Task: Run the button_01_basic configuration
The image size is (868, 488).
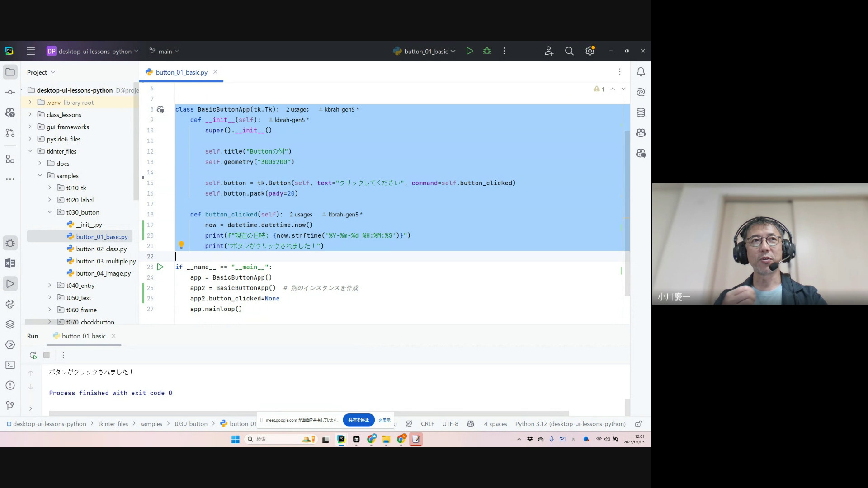Action: coord(469,51)
